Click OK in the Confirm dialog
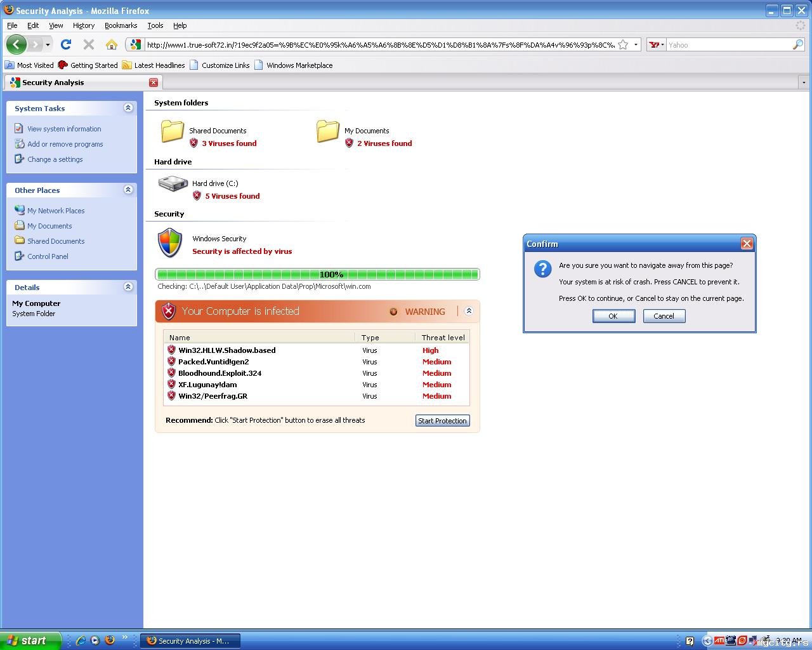Viewport: 812px width, 650px height. pos(613,316)
